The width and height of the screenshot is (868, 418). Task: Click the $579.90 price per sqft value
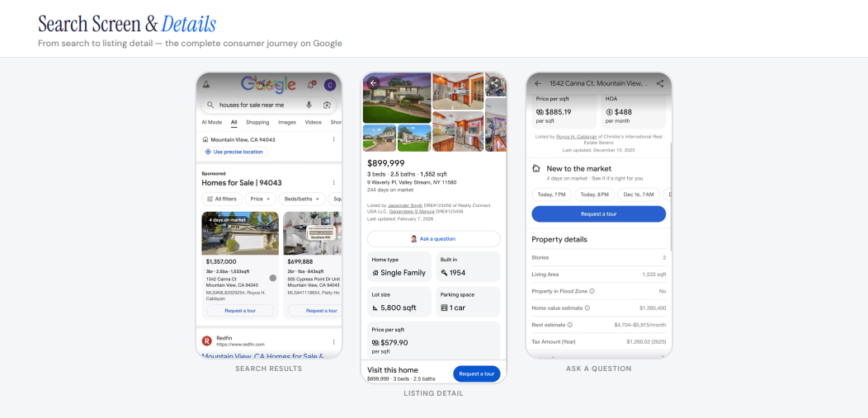[394, 343]
